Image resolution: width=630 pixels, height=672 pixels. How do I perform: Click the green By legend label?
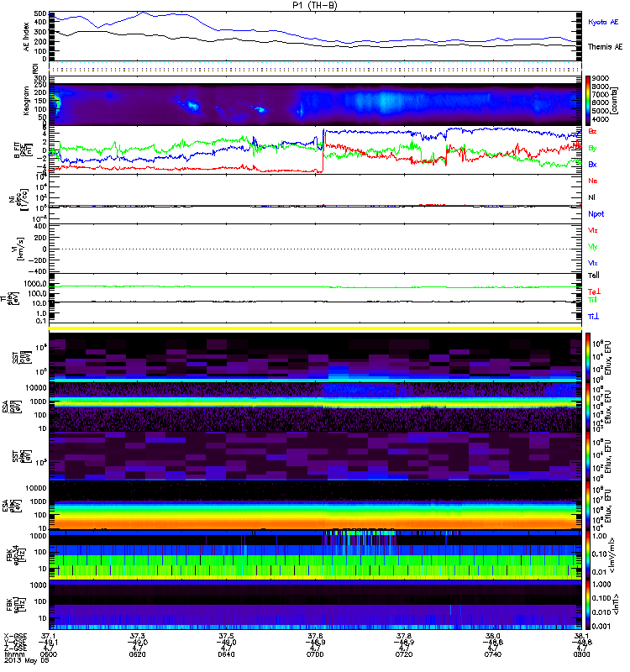click(592, 149)
